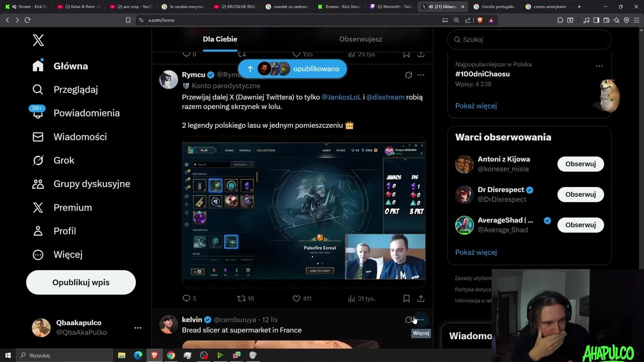Screen dimensions: 644x362
Task: Open Windows Start menu
Action: (8, 355)
